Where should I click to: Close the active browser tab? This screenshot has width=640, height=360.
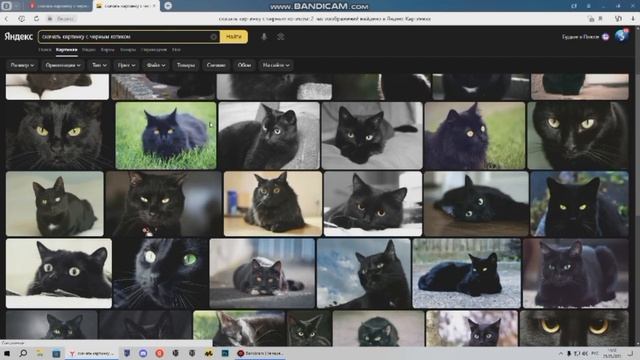(154, 6)
